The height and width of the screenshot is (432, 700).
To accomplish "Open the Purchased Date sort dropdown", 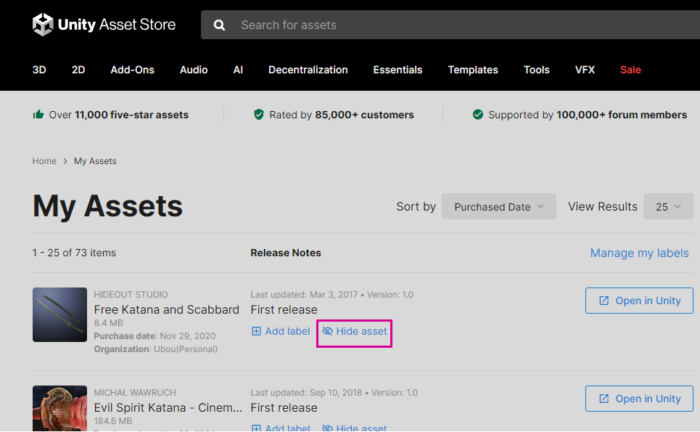I will coord(499,207).
